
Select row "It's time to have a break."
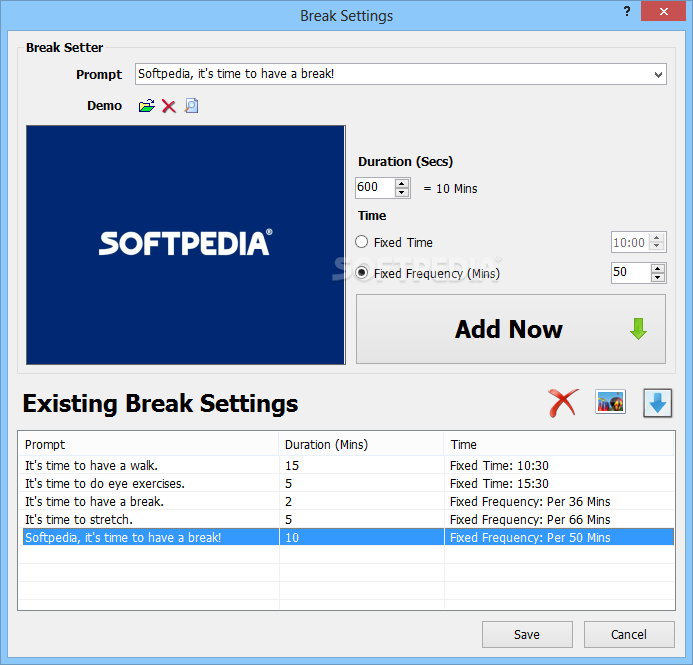click(x=346, y=502)
